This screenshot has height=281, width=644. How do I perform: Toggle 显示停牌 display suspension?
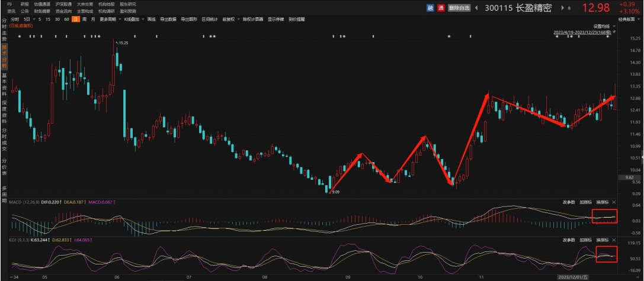275,19
